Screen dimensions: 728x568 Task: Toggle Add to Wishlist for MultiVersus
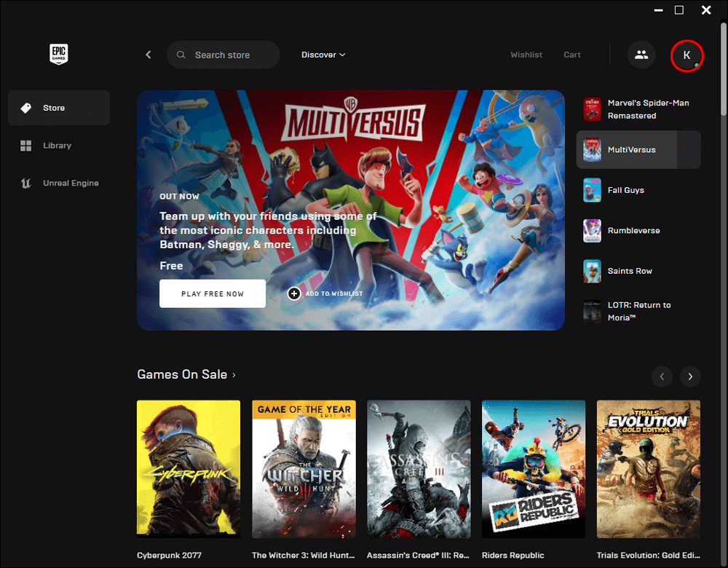pos(294,293)
